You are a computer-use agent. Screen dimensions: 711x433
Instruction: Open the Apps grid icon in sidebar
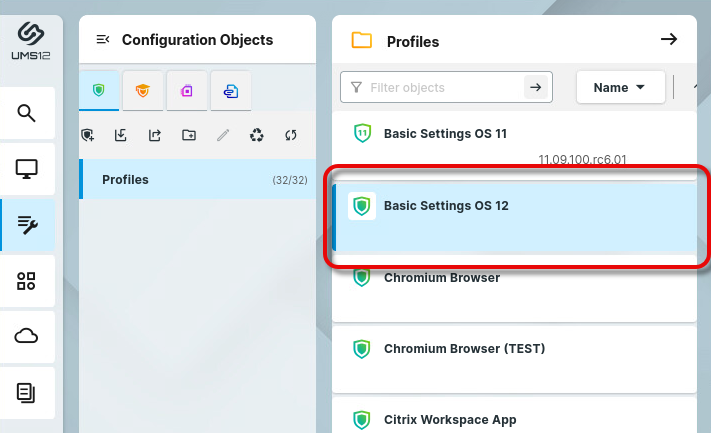27,281
